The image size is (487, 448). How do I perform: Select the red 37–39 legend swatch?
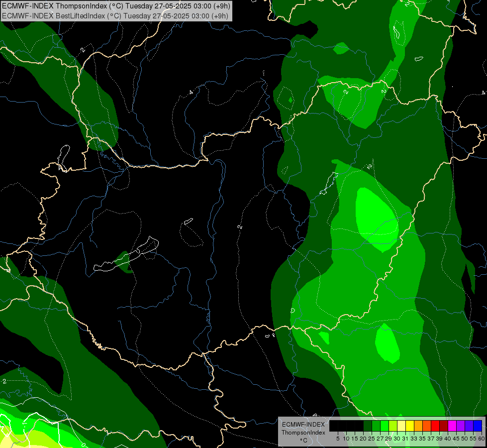click(x=435, y=426)
